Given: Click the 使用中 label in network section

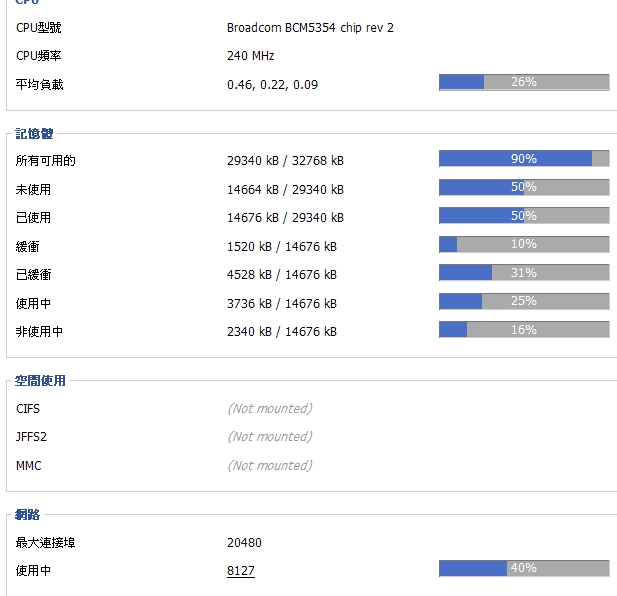Looking at the screenshot, I should (x=33, y=570).
